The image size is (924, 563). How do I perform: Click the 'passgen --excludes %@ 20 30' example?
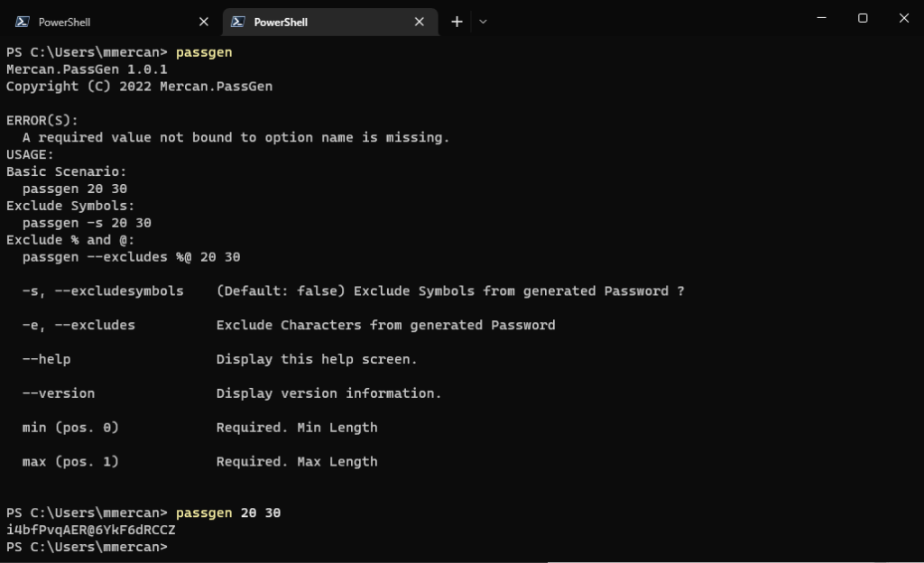click(x=131, y=257)
